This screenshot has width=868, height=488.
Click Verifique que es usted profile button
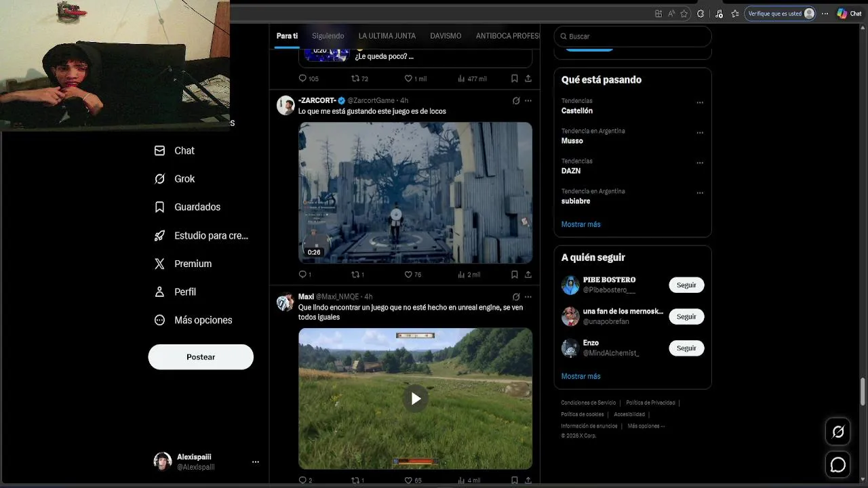[780, 14]
